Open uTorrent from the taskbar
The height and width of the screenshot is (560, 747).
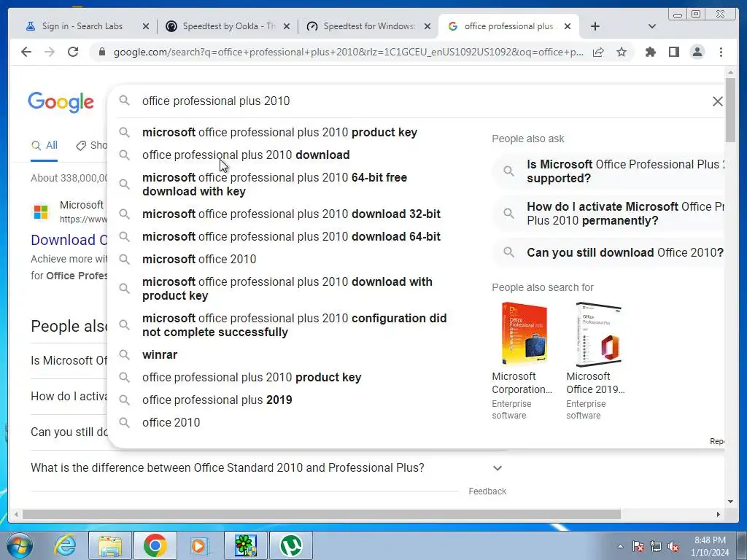(291, 545)
